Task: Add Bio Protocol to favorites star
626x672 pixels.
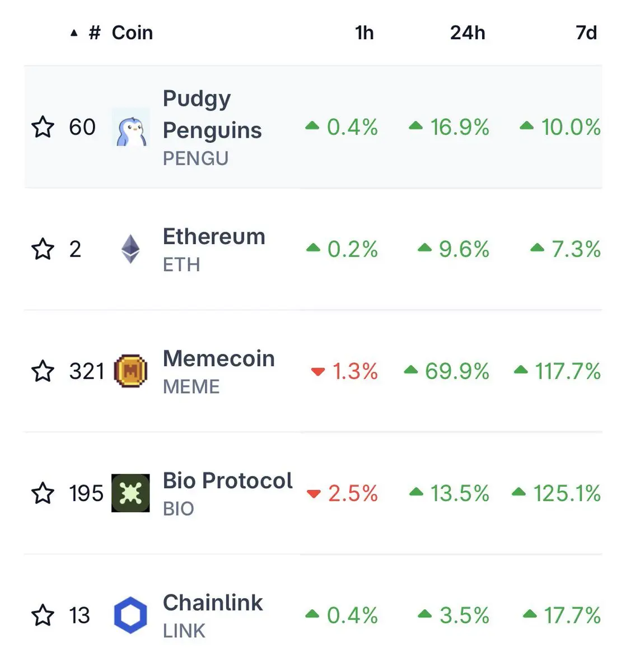Action: 43,493
